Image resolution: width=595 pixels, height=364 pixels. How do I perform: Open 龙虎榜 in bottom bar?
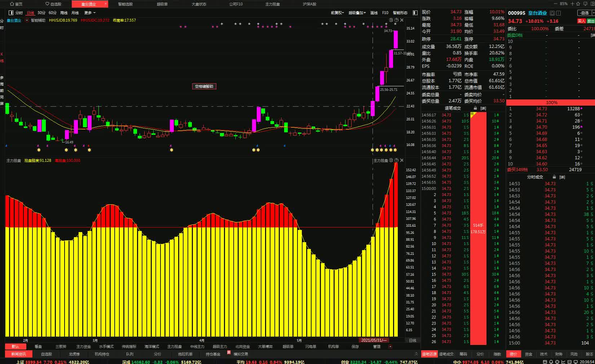coord(74,354)
